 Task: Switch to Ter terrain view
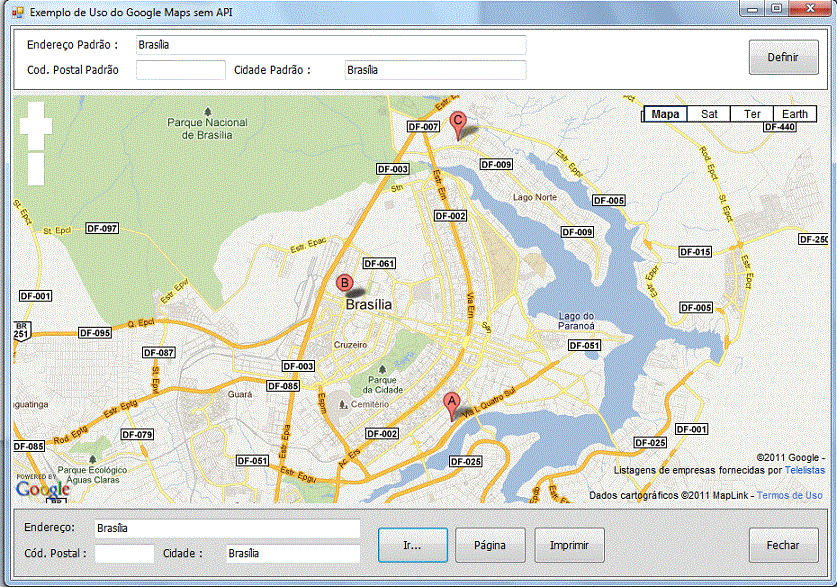pos(752,114)
